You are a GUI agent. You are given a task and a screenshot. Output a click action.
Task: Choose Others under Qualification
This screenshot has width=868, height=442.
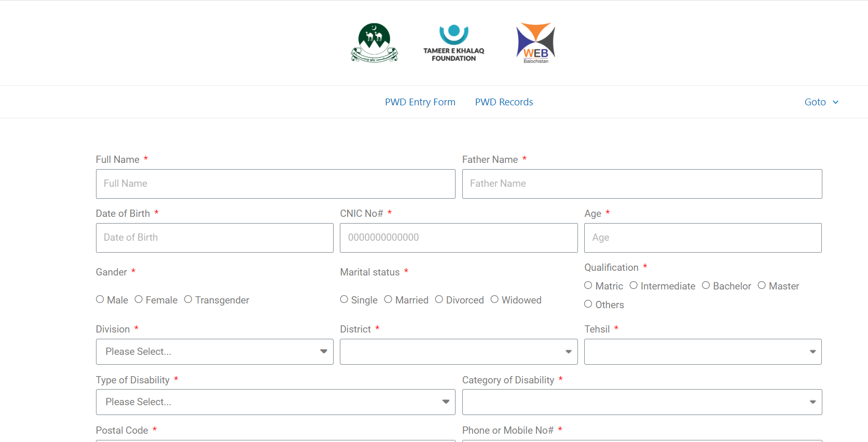[x=588, y=304]
